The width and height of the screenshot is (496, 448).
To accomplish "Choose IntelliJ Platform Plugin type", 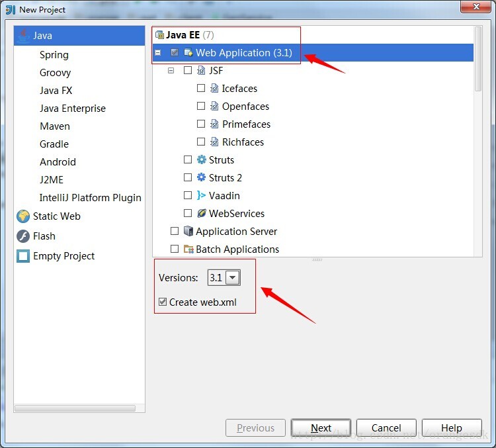I will click(x=90, y=198).
